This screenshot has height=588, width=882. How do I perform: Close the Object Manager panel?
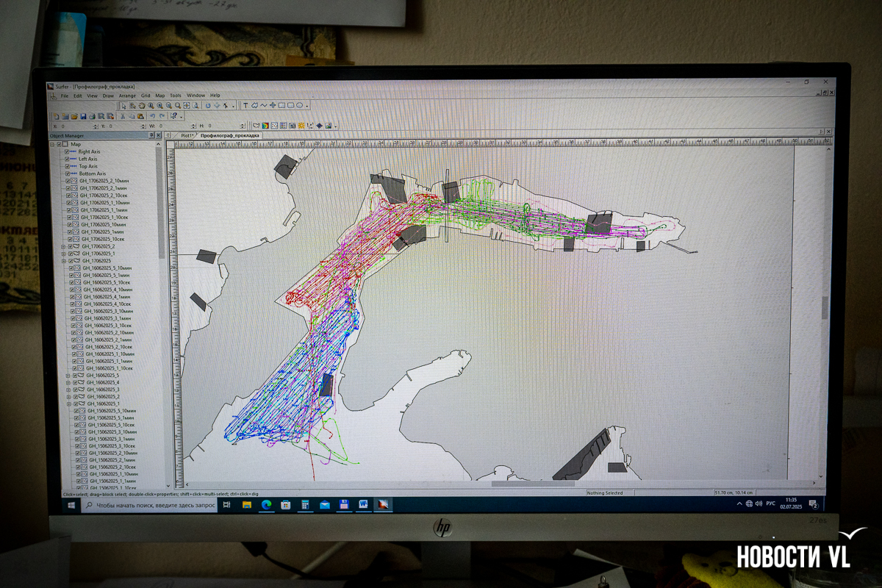158,136
